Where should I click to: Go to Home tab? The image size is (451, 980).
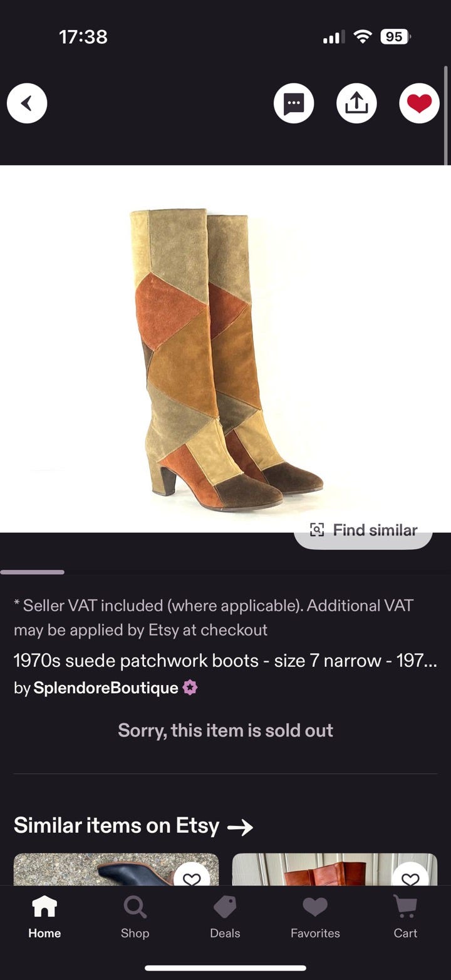pos(44,917)
